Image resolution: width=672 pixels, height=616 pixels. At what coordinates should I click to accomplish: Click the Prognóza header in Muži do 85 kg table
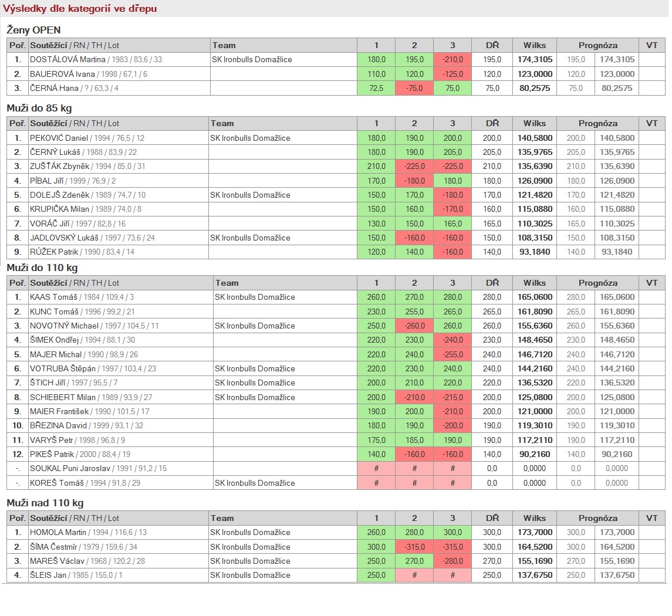click(x=597, y=123)
